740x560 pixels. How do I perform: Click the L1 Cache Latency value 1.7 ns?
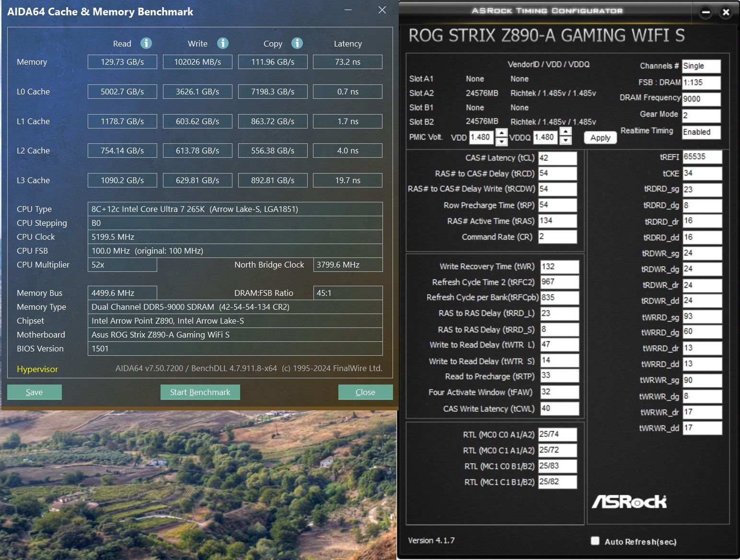pyautogui.click(x=347, y=121)
